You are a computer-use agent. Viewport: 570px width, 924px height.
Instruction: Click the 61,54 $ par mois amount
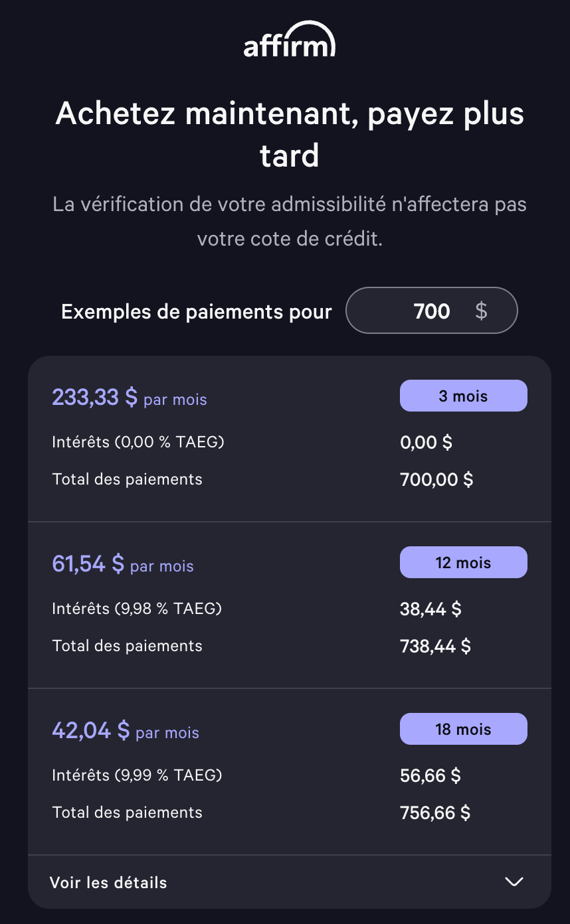click(x=123, y=564)
